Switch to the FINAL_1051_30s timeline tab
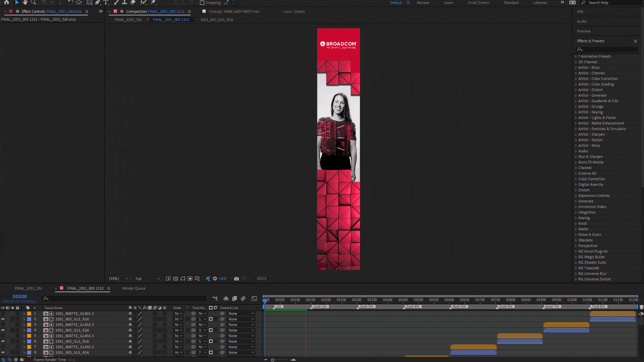 coord(28,288)
